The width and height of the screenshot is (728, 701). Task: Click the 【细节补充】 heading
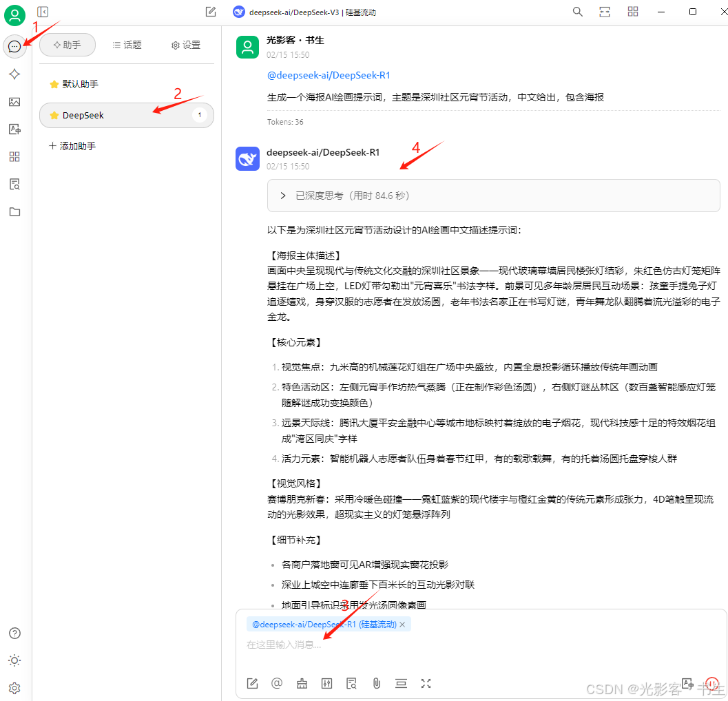point(295,541)
